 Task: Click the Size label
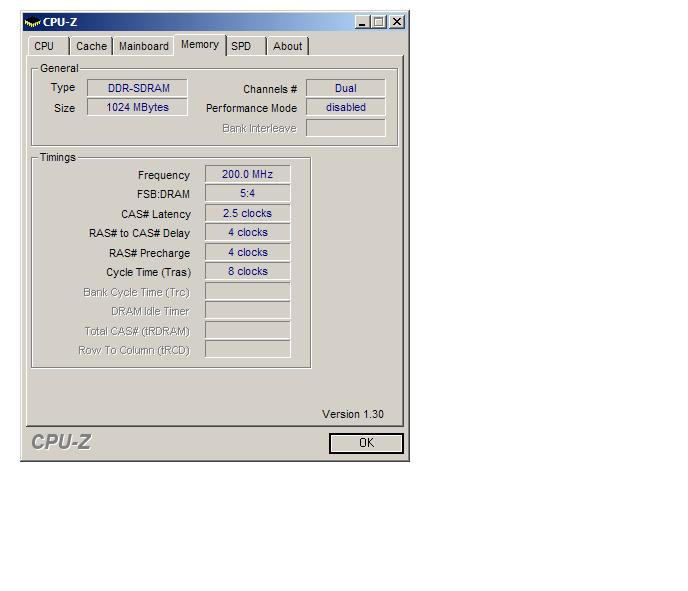click(64, 108)
